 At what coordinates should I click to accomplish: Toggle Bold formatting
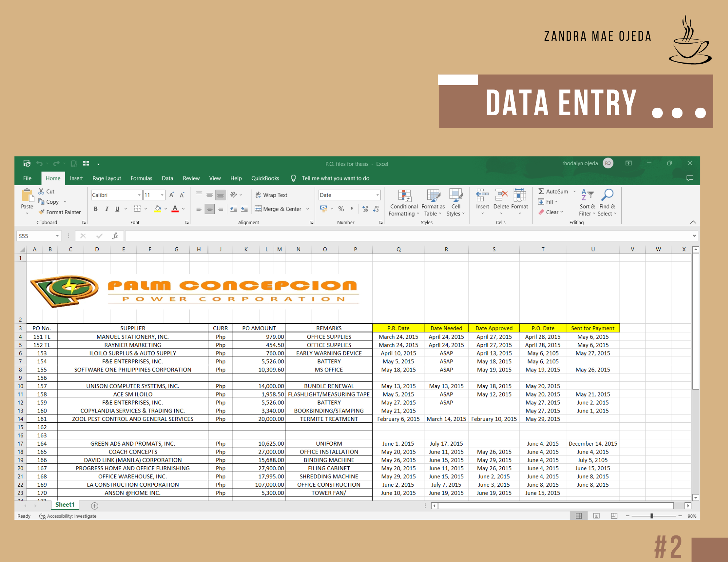[96, 209]
